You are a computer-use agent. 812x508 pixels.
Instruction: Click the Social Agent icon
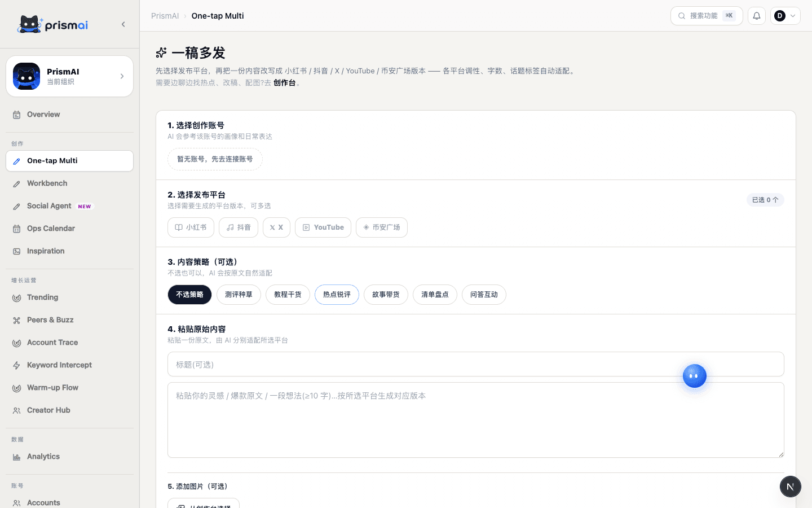coord(17,206)
